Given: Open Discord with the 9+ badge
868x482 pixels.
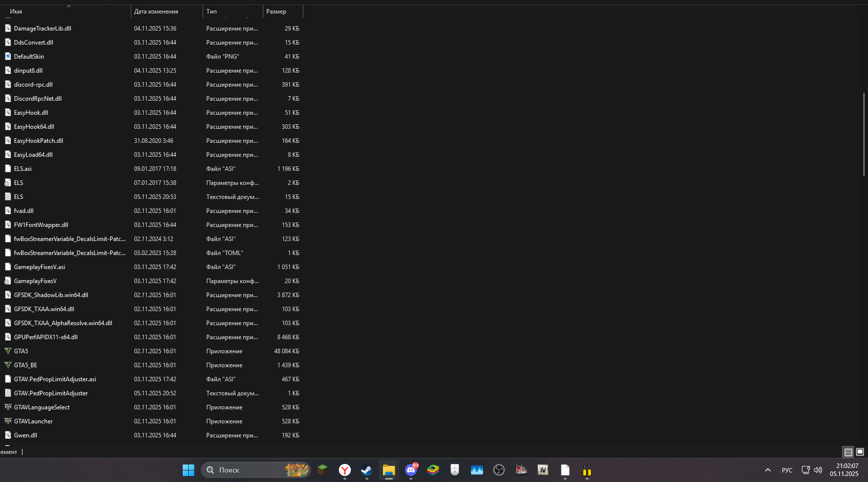Looking at the screenshot, I should pyautogui.click(x=411, y=470).
